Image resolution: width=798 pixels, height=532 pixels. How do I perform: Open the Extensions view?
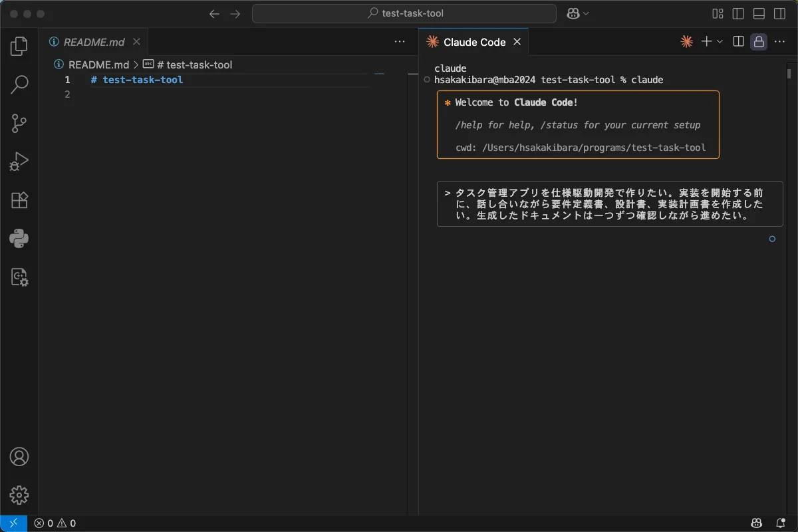19,200
